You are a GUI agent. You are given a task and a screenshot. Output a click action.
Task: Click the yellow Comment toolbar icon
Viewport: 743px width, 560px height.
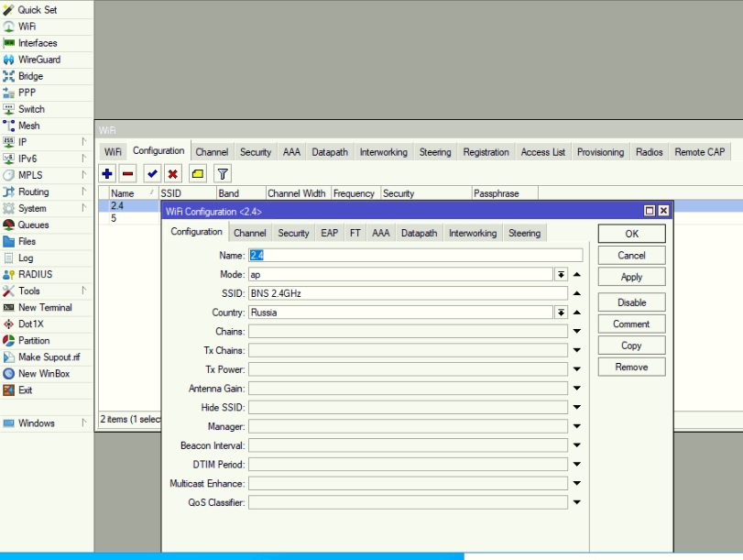click(198, 174)
